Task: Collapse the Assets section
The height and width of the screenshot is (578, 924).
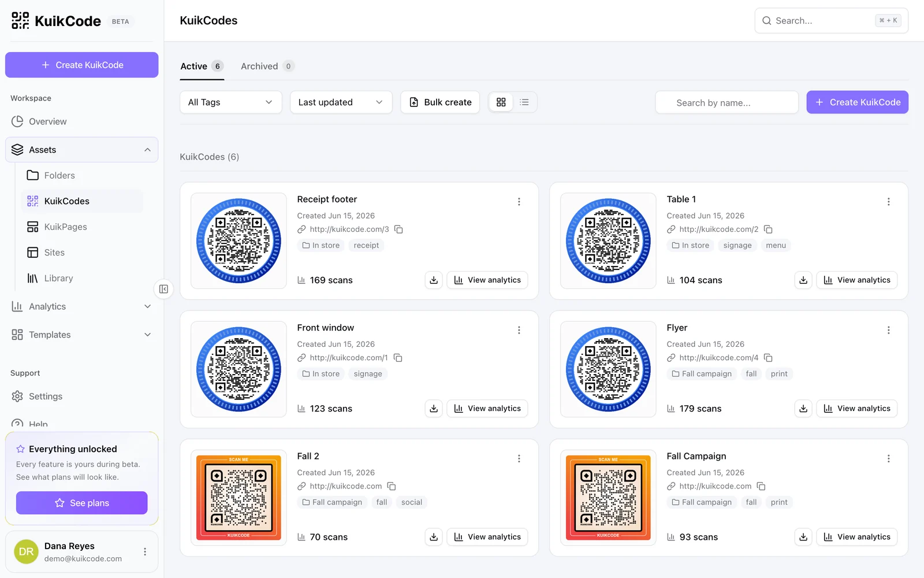Action: pos(82,150)
